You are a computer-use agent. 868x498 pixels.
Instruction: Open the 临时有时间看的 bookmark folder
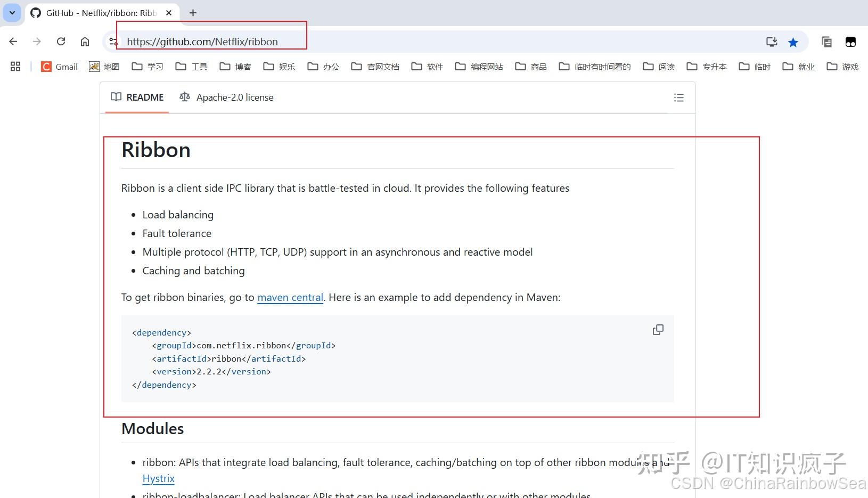click(x=595, y=67)
